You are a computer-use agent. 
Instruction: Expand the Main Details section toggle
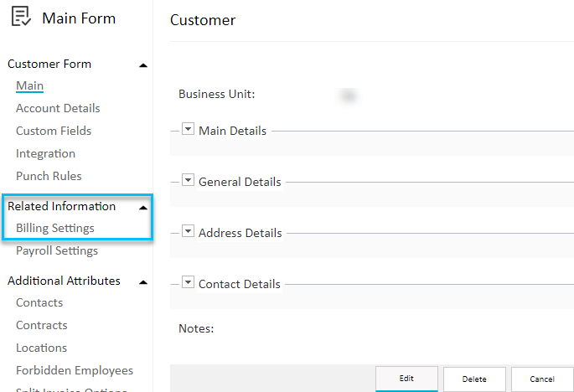[x=188, y=129]
